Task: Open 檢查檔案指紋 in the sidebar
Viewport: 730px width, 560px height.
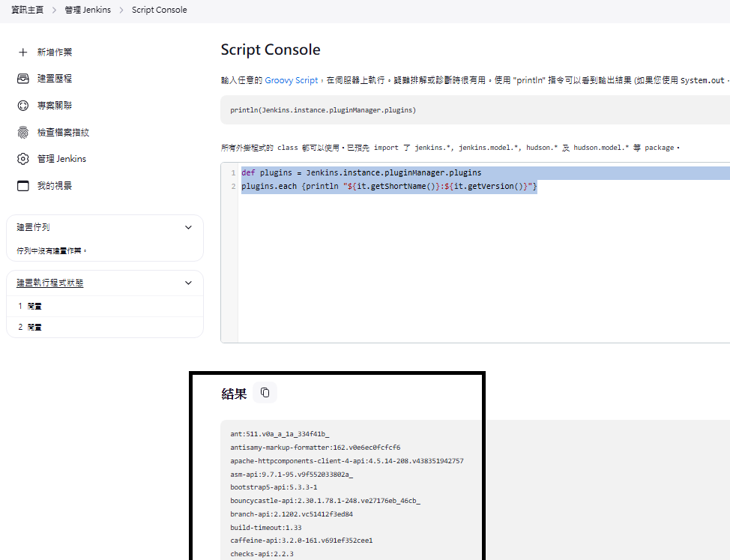Action: (x=63, y=133)
